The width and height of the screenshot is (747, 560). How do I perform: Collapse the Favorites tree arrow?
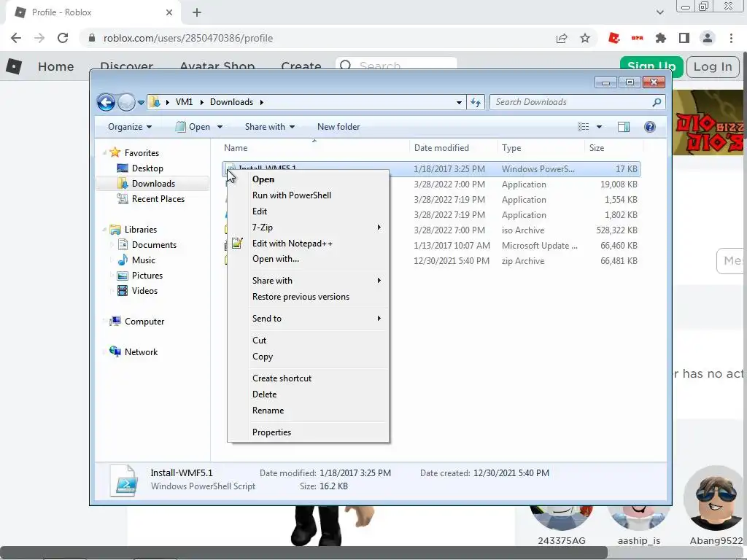(104, 152)
